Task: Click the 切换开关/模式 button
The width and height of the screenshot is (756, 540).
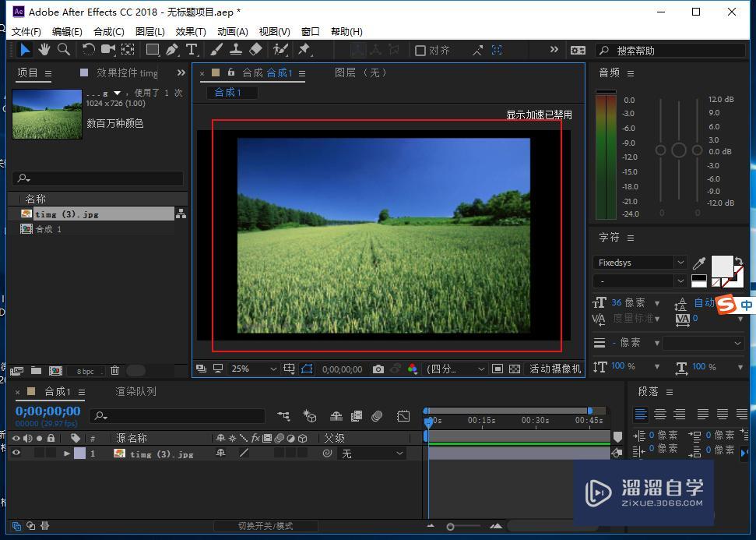Action: tap(265, 526)
